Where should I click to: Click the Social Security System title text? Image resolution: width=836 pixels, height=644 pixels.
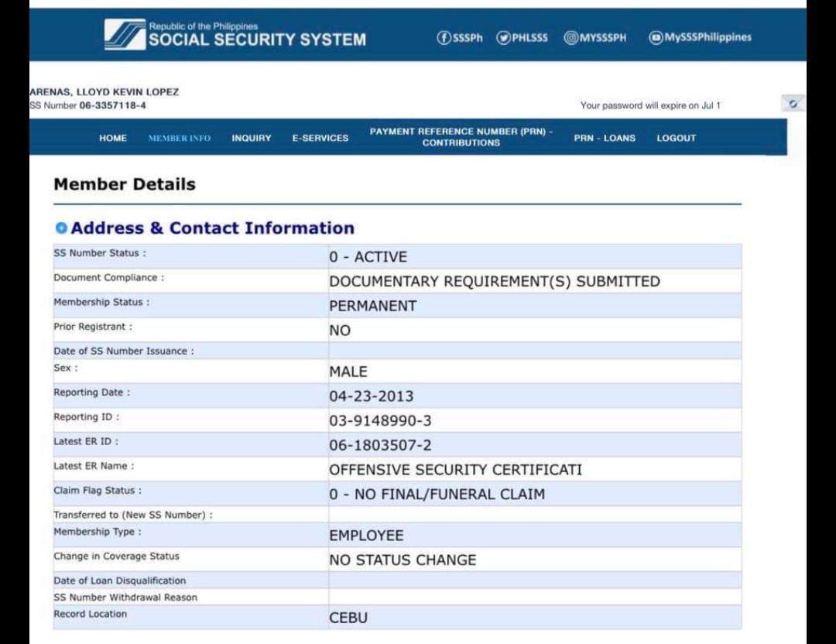257,39
